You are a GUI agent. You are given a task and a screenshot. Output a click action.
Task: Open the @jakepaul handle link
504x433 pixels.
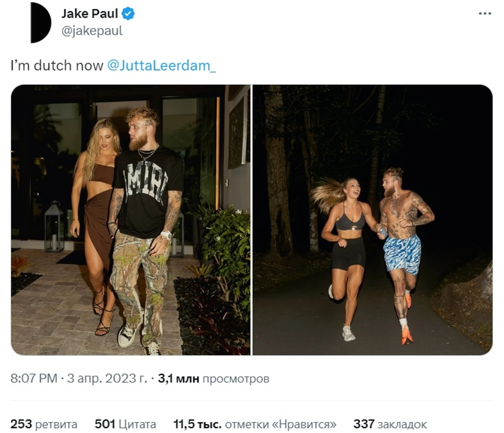click(x=92, y=31)
